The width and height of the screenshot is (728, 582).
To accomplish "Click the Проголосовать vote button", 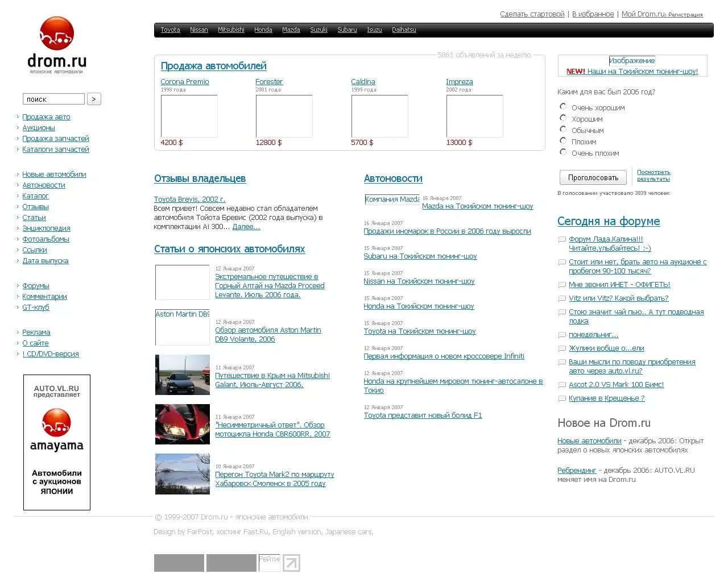I will [593, 177].
